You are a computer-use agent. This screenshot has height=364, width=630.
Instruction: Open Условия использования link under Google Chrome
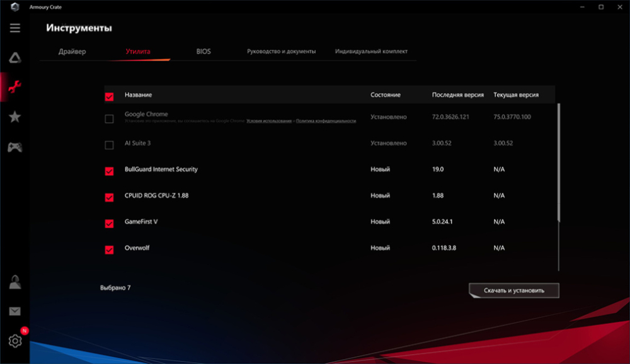pos(269,121)
